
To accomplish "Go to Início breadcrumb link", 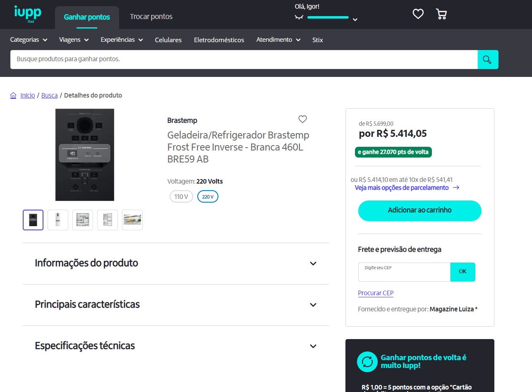I will coord(28,95).
